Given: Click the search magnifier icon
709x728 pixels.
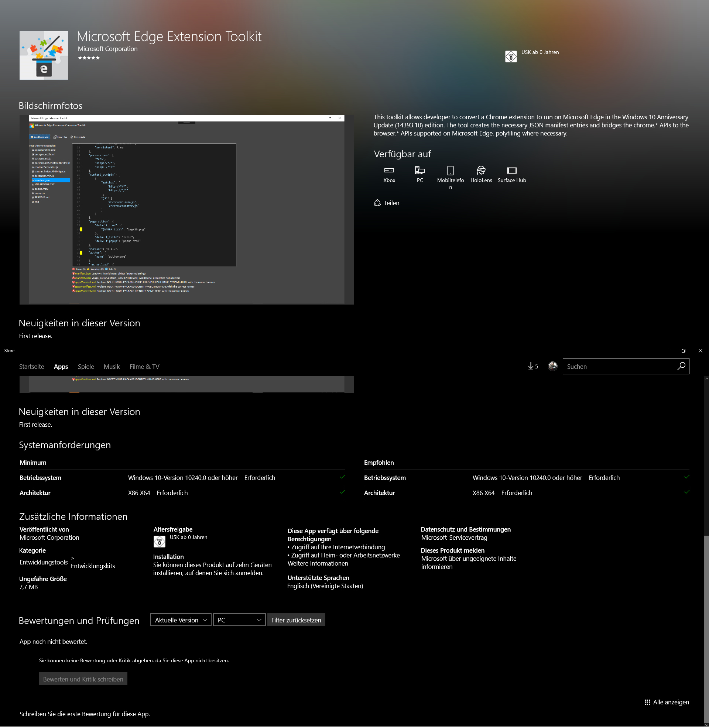Looking at the screenshot, I should pos(681,367).
